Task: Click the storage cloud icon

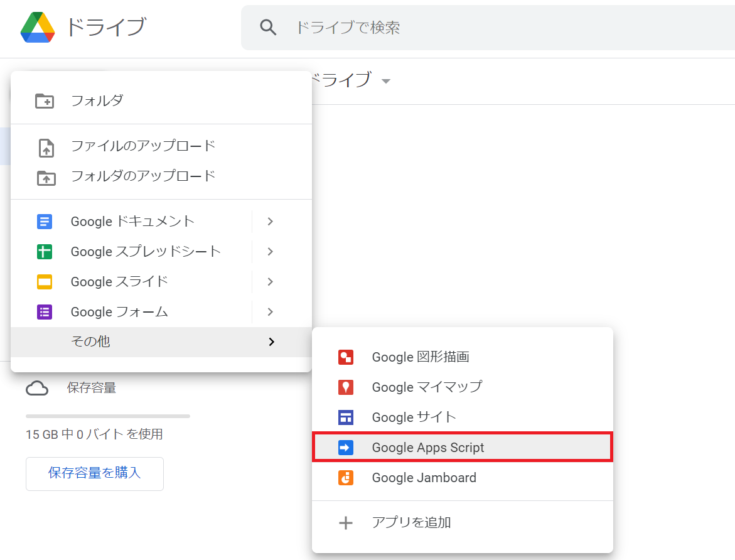Action: click(x=37, y=389)
